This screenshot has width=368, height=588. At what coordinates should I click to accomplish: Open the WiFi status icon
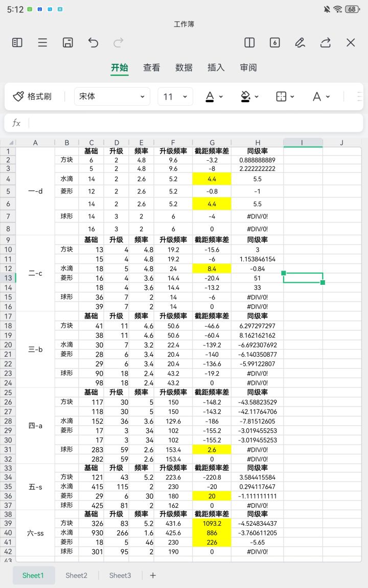coord(337,9)
